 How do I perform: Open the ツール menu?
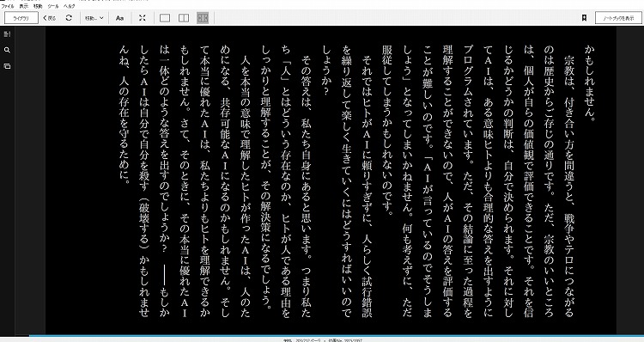pos(53,7)
